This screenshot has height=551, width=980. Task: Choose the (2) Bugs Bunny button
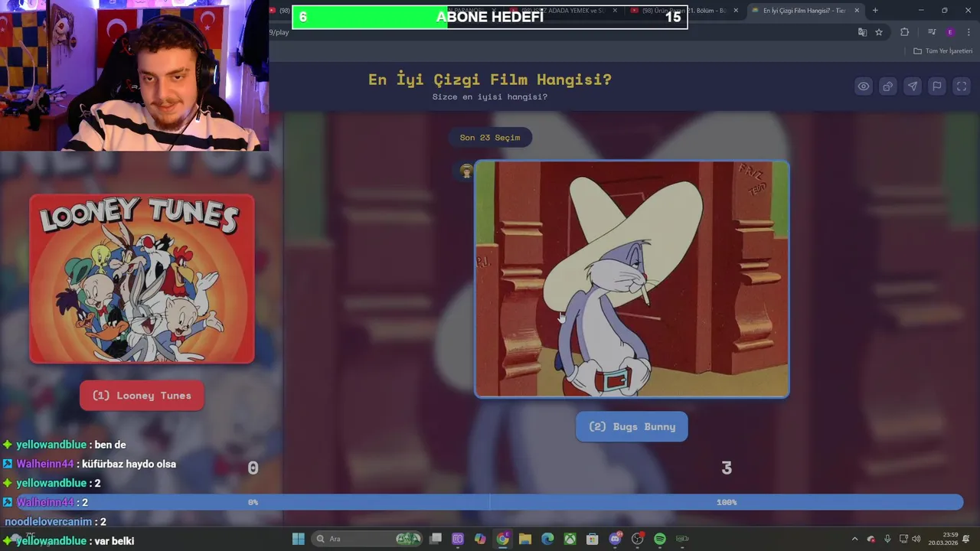(x=632, y=426)
